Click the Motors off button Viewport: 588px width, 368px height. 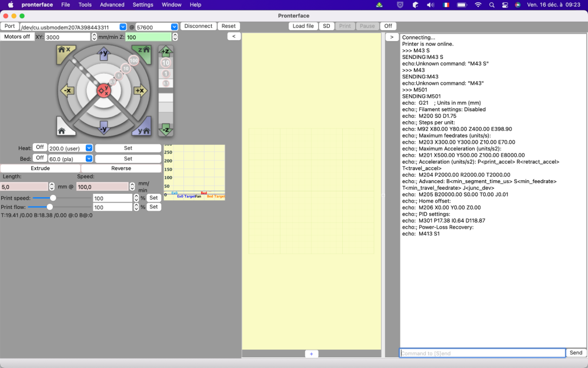tap(16, 37)
